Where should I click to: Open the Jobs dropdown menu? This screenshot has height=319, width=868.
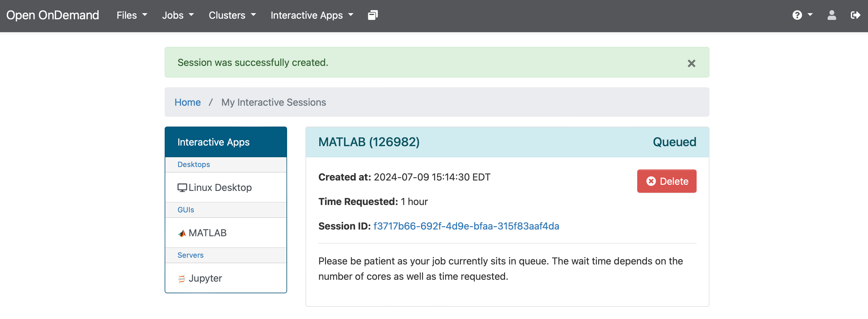[x=178, y=15]
